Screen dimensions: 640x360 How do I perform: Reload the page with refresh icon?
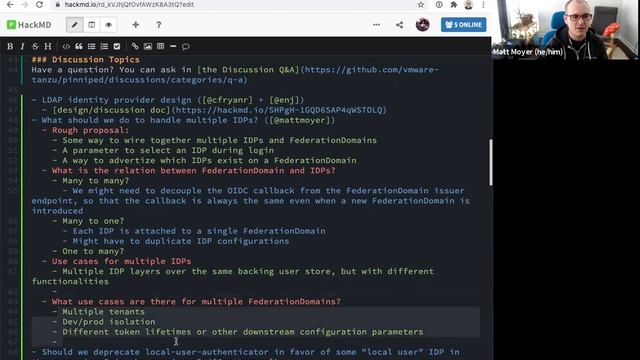point(39,4)
